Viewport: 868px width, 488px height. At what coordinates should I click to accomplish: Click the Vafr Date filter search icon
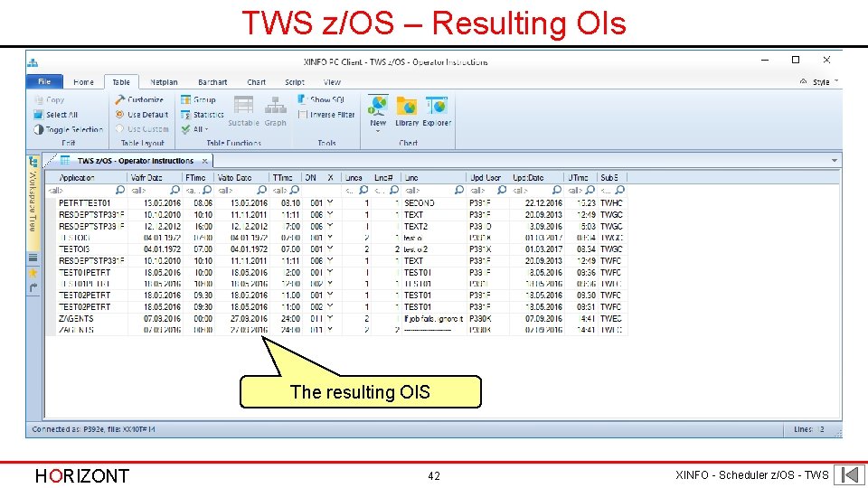[175, 191]
